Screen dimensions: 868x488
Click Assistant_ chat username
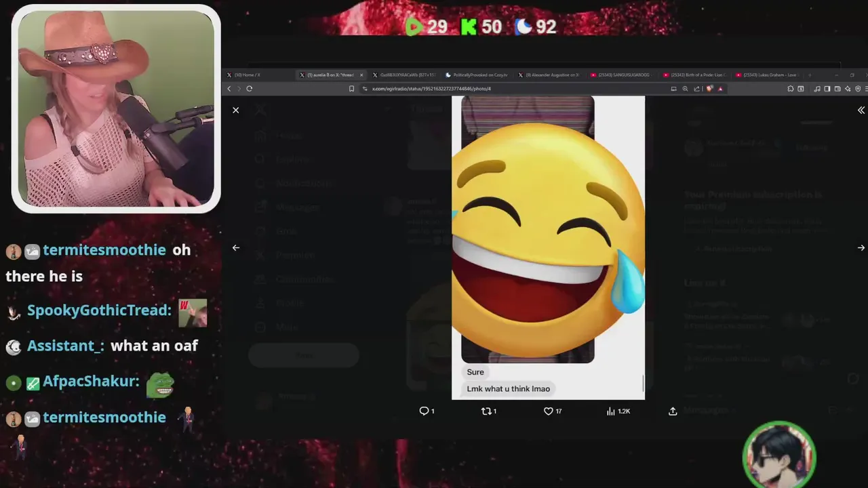66,346
